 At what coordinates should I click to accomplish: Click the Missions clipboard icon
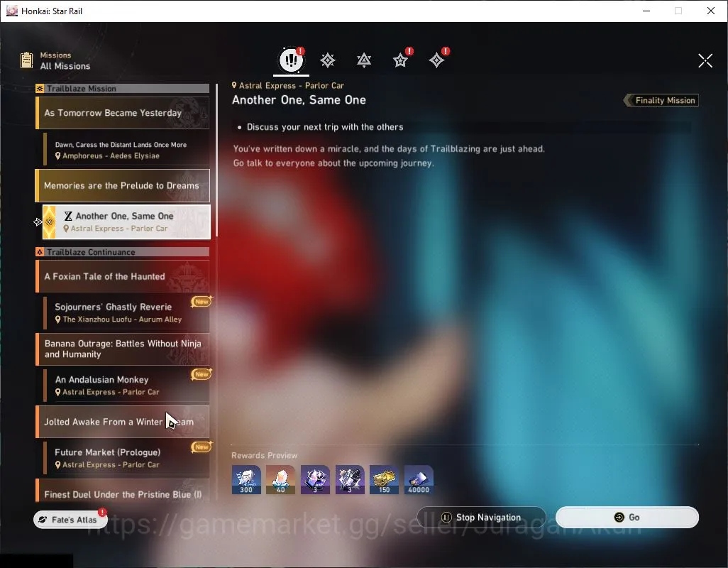(27, 60)
